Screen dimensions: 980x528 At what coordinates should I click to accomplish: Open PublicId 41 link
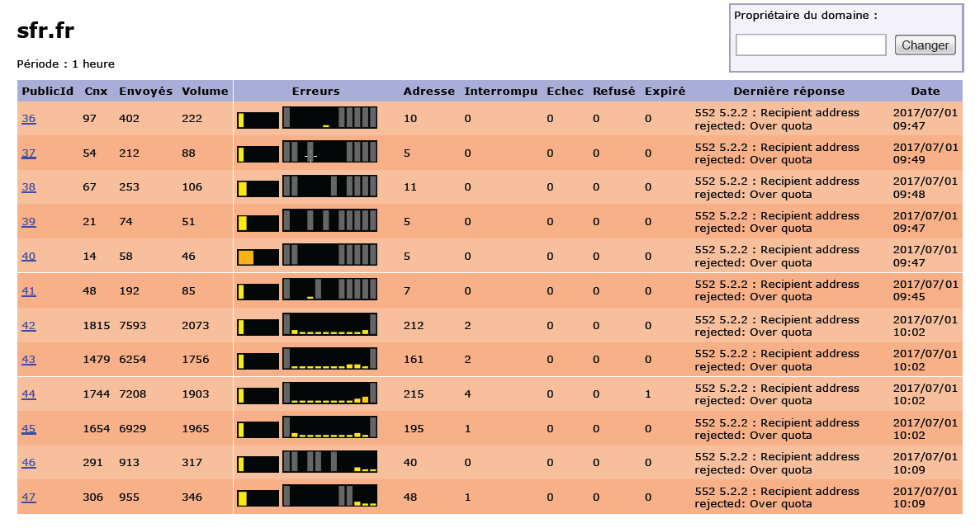click(29, 290)
